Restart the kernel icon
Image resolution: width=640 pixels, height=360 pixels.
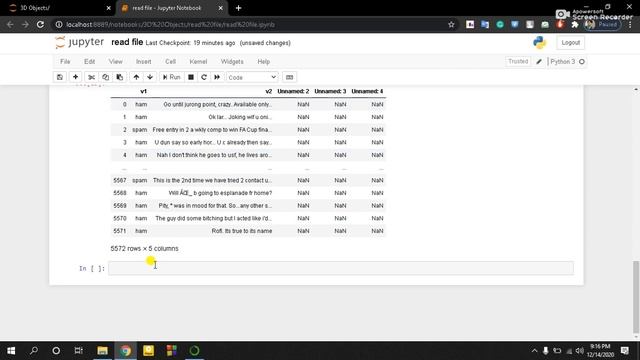pos(204,77)
